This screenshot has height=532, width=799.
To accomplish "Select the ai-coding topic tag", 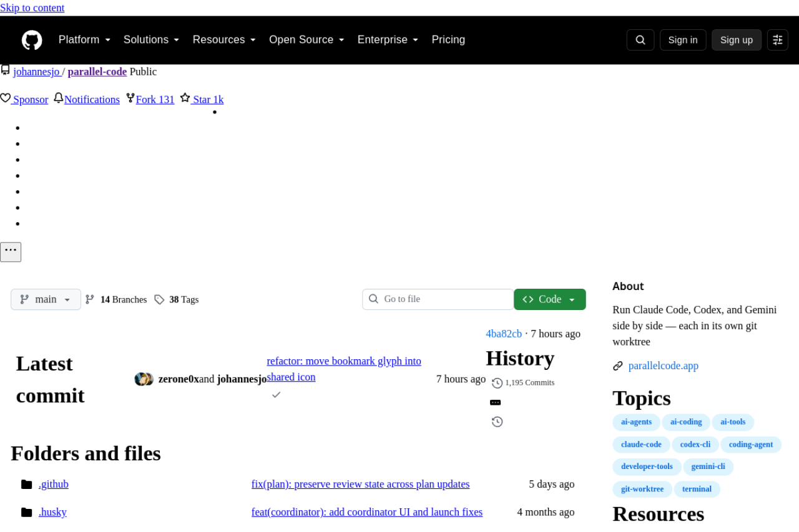I will coord(686,422).
